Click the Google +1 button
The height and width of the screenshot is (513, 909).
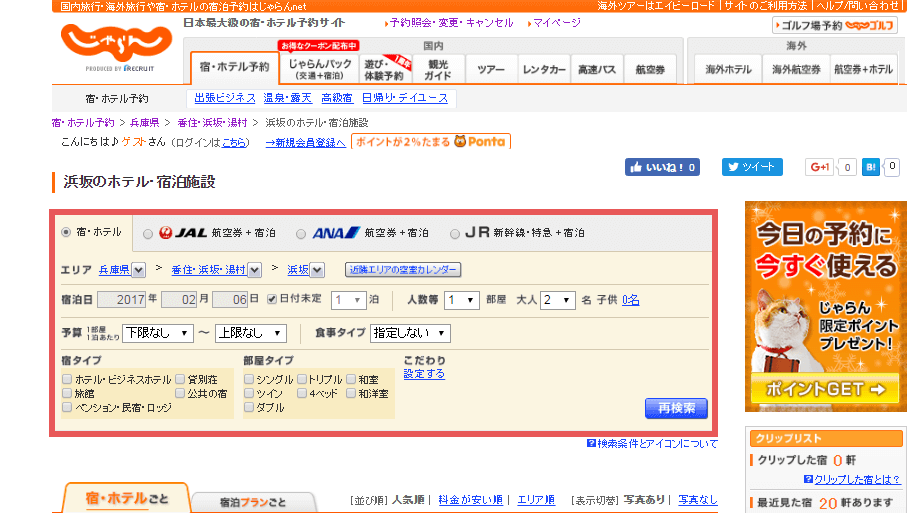coord(820,167)
